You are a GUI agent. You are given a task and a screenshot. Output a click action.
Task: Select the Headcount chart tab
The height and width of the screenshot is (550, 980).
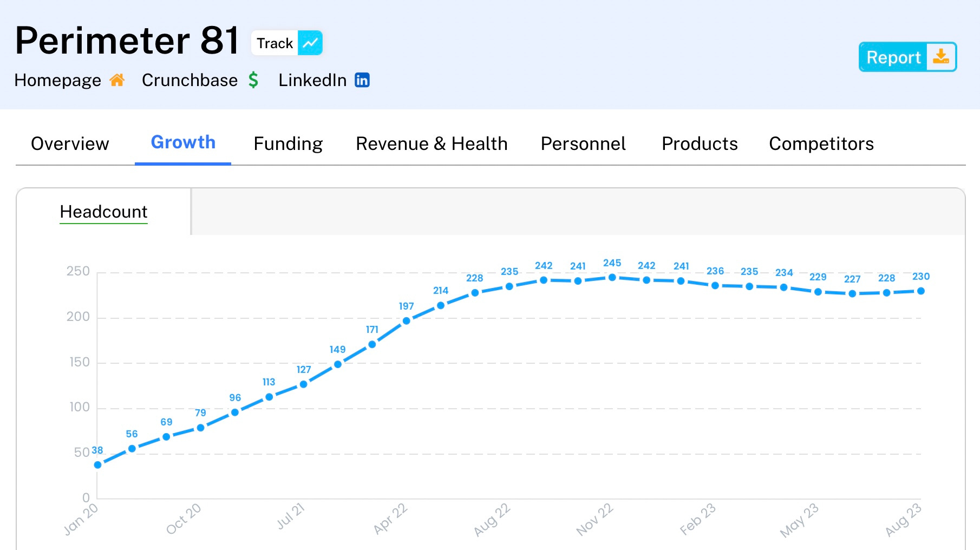coord(103,212)
